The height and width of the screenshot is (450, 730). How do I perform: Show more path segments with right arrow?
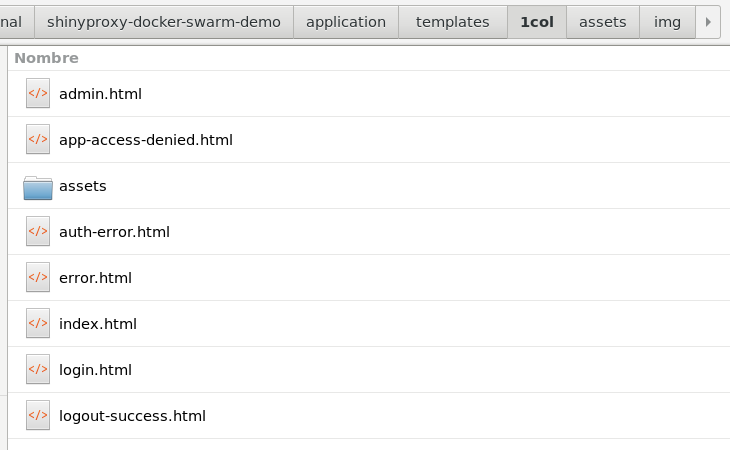[708, 22]
